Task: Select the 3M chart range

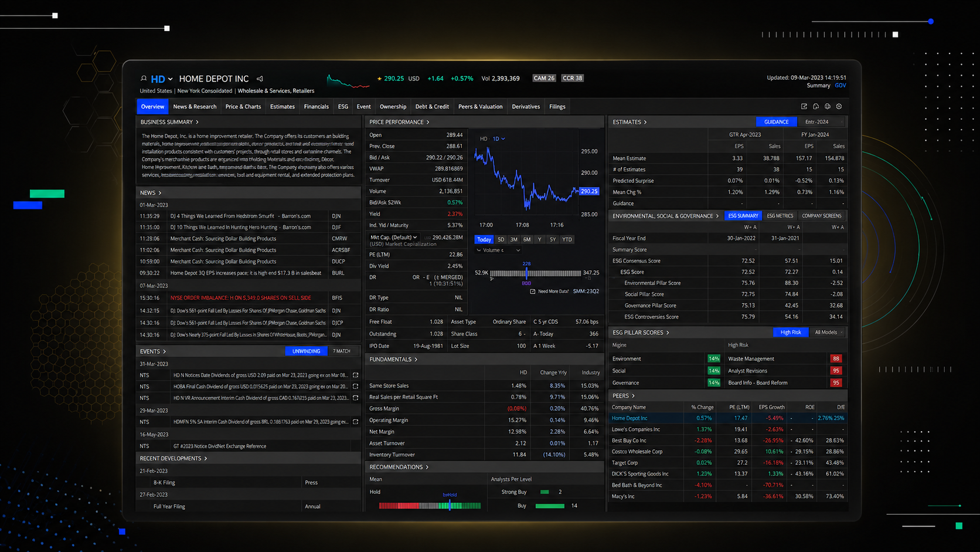Action: point(513,239)
